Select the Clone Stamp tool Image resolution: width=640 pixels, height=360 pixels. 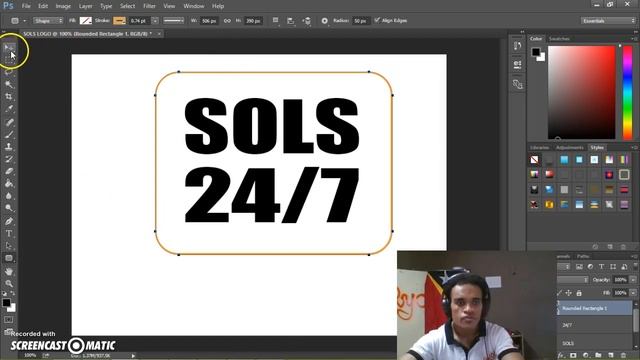tap(9, 147)
